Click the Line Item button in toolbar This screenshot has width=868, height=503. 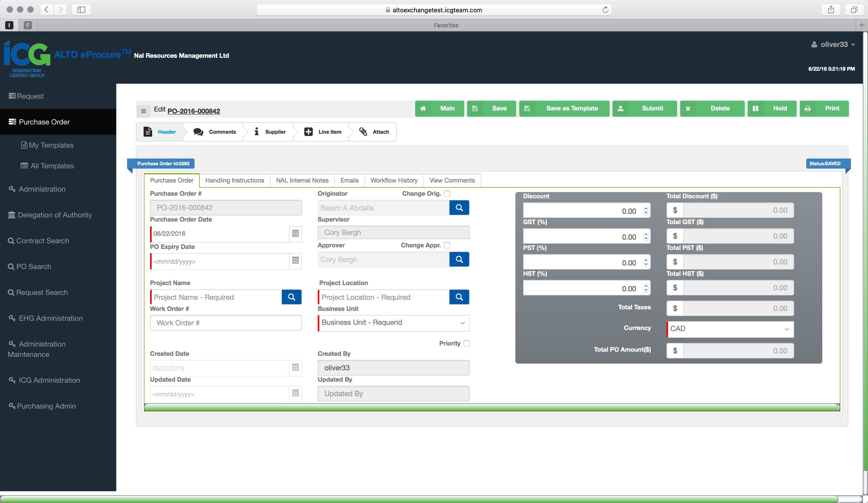(323, 132)
